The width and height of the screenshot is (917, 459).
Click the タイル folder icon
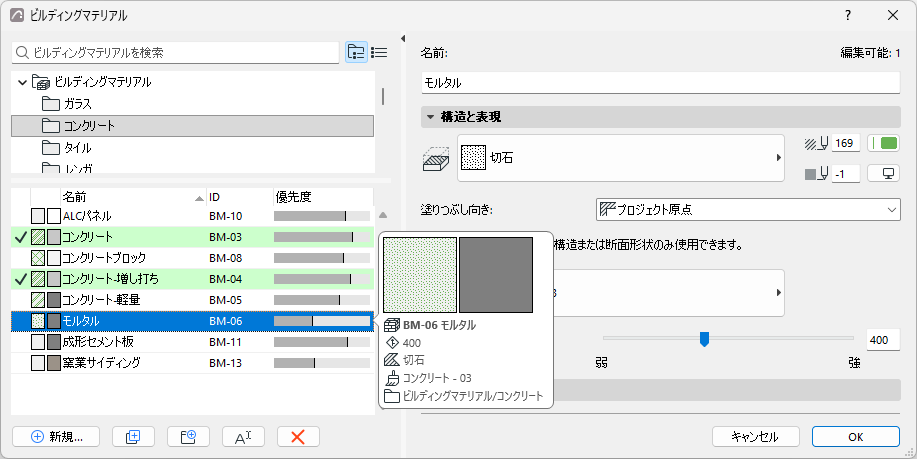(x=51, y=148)
